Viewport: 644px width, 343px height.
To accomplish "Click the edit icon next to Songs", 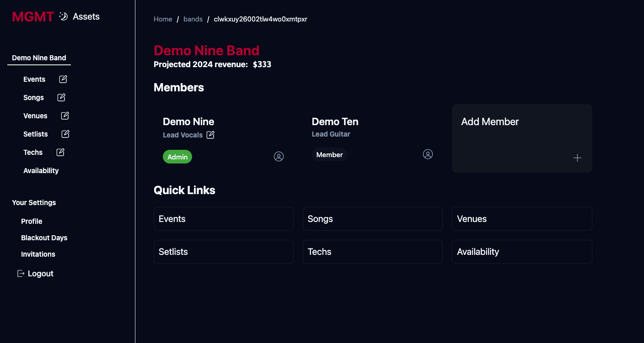I will coord(61,97).
